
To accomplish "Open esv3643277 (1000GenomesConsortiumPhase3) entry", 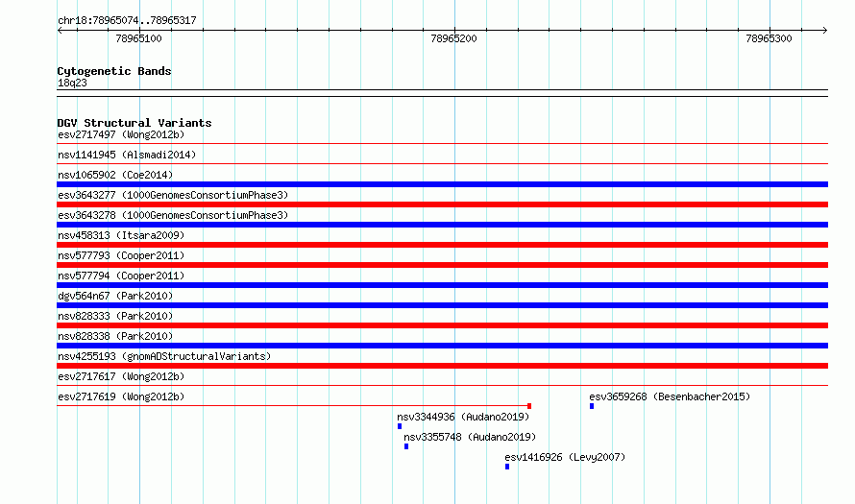I will pos(173,195).
